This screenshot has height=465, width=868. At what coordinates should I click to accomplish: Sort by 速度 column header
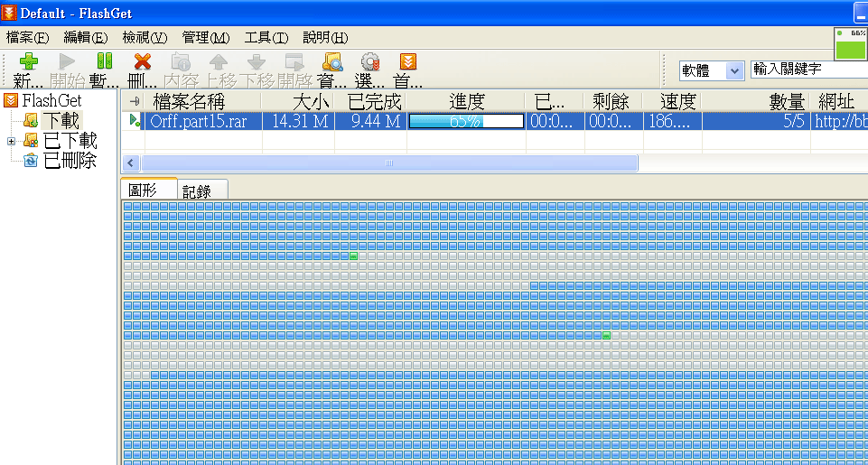pos(672,102)
